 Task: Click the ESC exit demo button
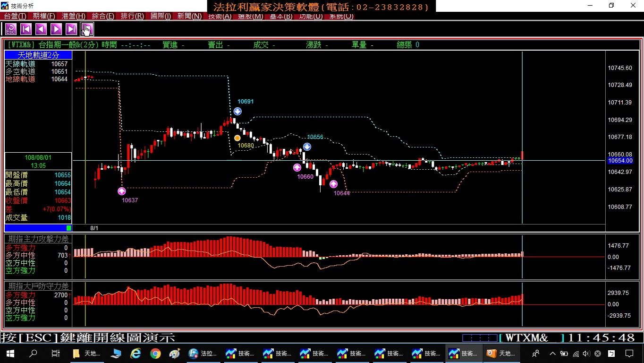[x=10, y=29]
